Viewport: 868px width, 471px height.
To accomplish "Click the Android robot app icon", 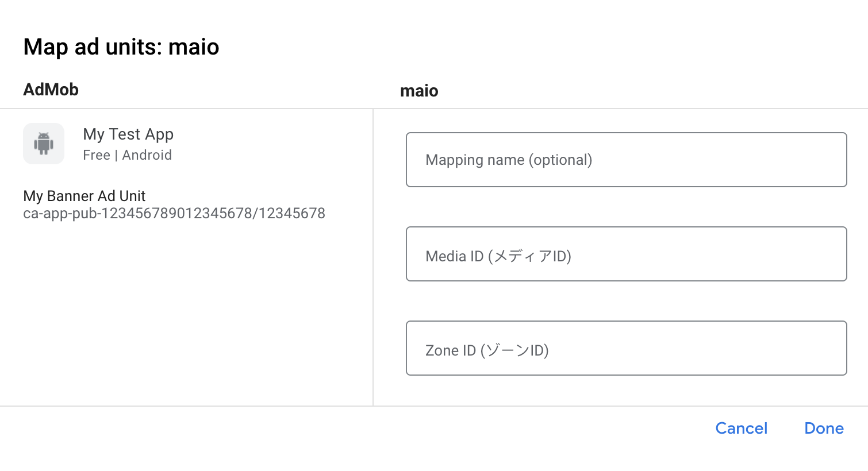I will pyautogui.click(x=44, y=144).
